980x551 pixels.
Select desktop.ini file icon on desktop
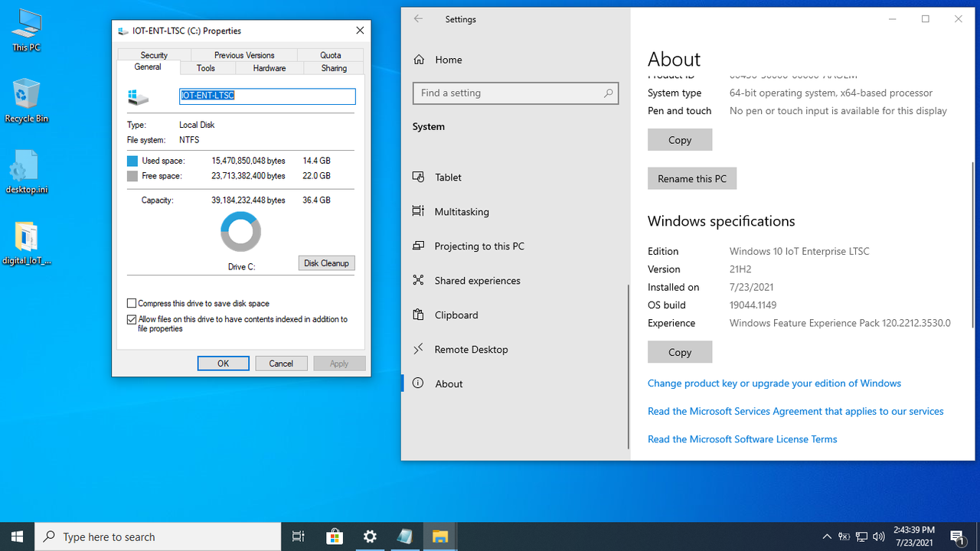[26, 171]
